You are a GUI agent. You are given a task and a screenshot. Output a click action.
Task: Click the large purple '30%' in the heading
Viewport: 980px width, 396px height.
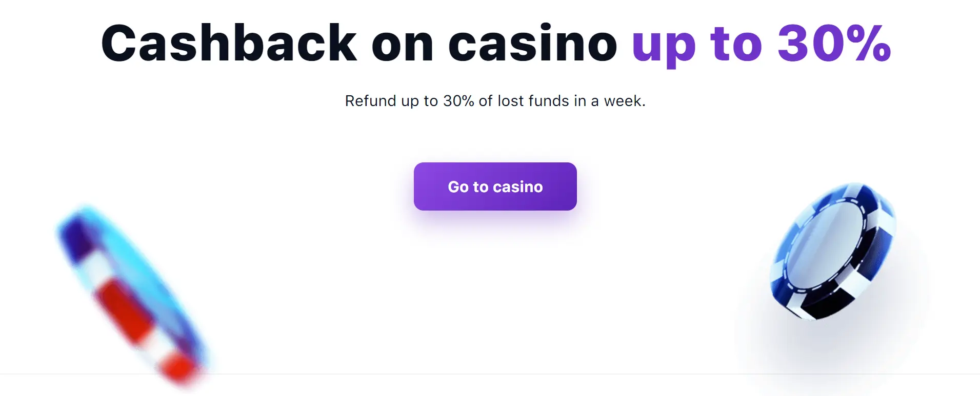(x=834, y=44)
